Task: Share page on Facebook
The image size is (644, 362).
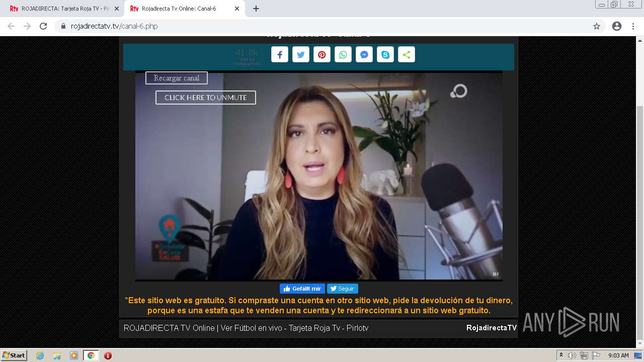Action: (x=280, y=55)
